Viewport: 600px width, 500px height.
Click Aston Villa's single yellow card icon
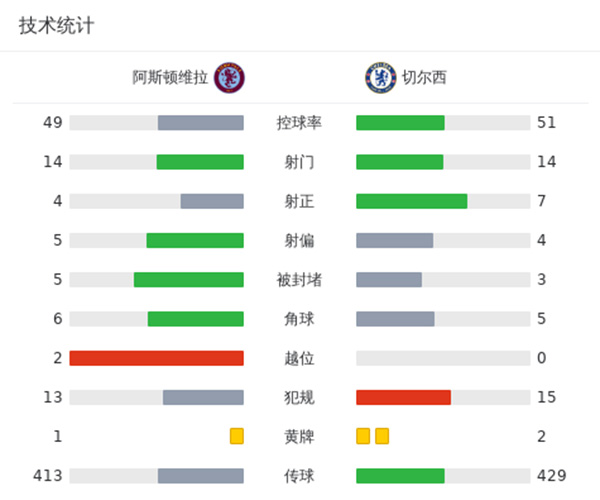237,436
